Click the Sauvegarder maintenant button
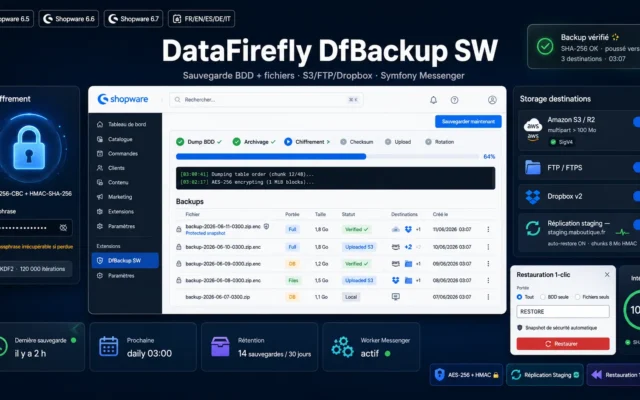The image size is (640, 400). pos(468,122)
